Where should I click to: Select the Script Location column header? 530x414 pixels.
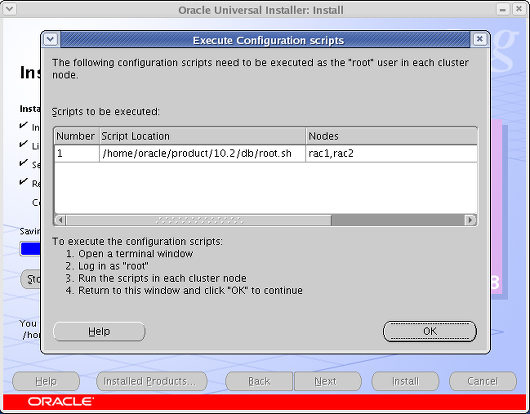202,136
